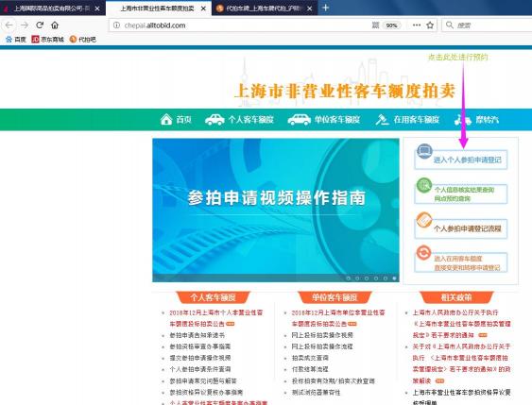Open the 代拍吧 bookmark
The image size is (532, 405).
(x=83, y=40)
